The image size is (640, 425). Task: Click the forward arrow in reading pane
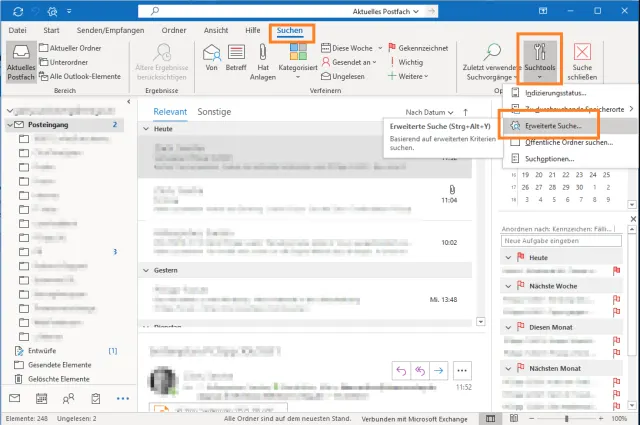pyautogui.click(x=438, y=369)
